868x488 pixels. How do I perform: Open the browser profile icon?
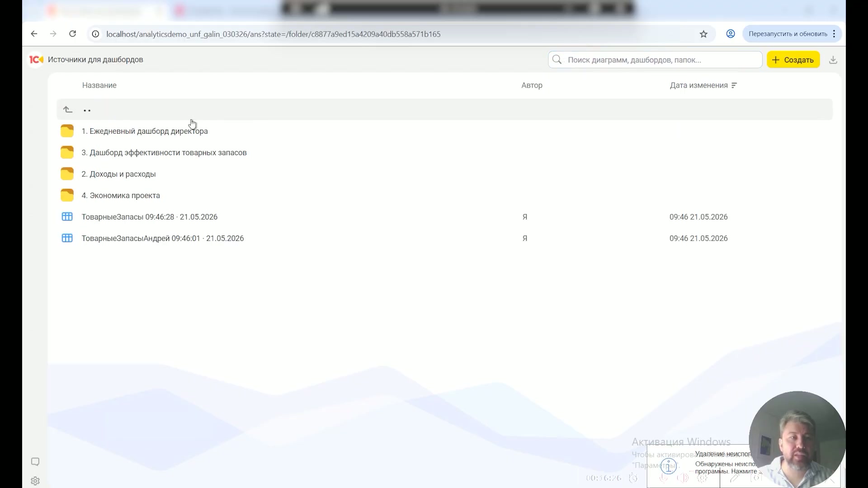[731, 34]
